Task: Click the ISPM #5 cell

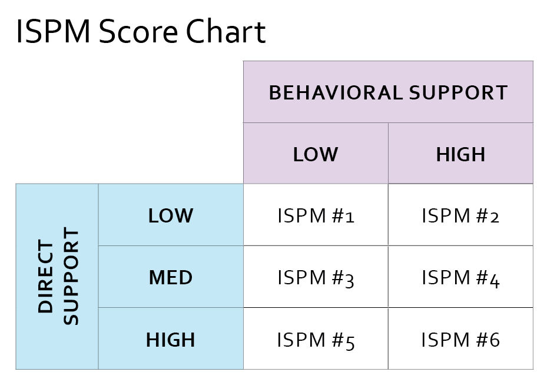Action: [316, 340]
